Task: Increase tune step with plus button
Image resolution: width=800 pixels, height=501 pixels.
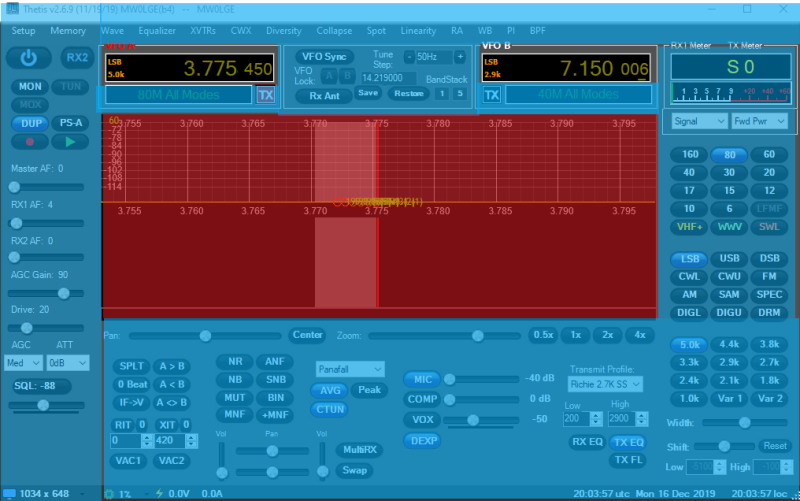Action: pos(460,57)
